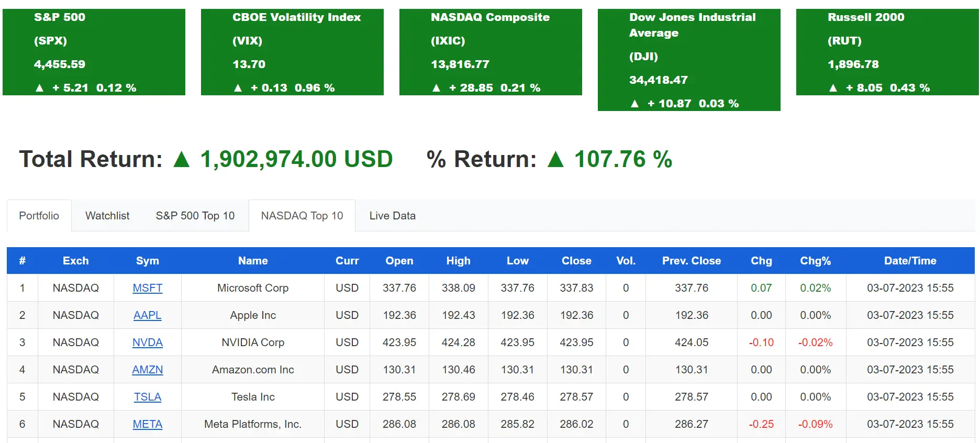Click the Low column header
The image size is (980, 443).
pyautogui.click(x=518, y=261)
